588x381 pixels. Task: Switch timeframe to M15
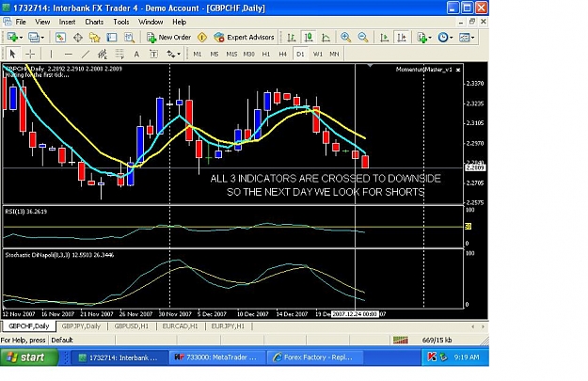coord(231,54)
